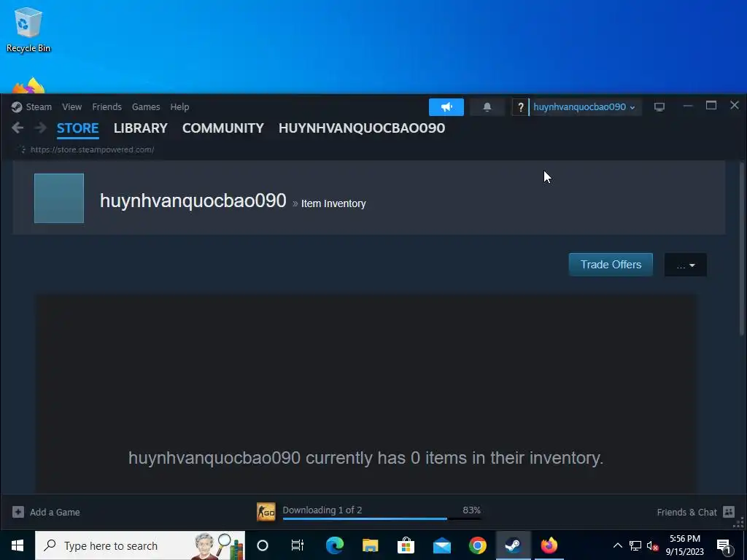Viewport: 747px width, 560px height.
Task: Open the View menu
Action: (x=71, y=107)
